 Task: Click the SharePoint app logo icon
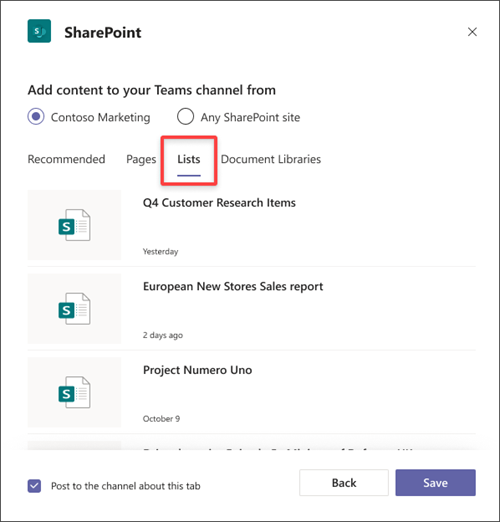[39, 31]
